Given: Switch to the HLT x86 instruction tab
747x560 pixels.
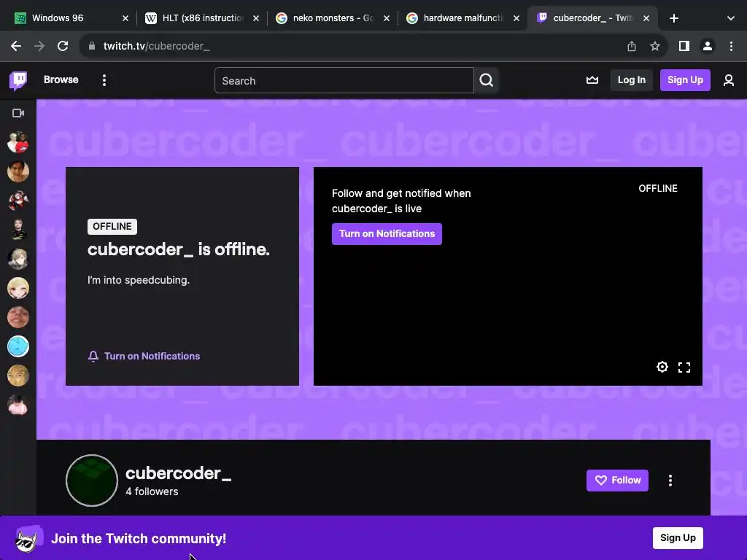Looking at the screenshot, I should pos(203,18).
